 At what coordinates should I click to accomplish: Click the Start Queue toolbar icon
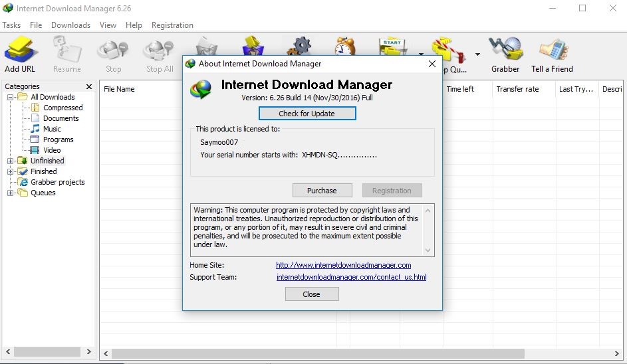point(393,48)
